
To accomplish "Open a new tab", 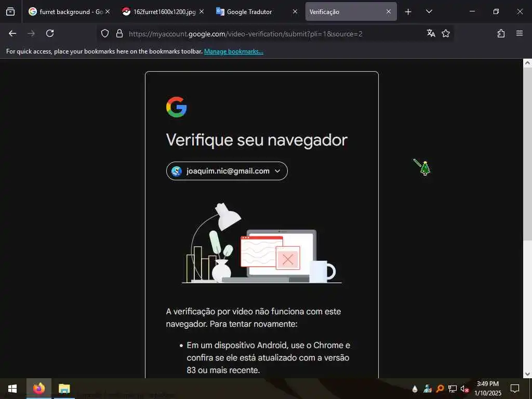I will 408,12.
